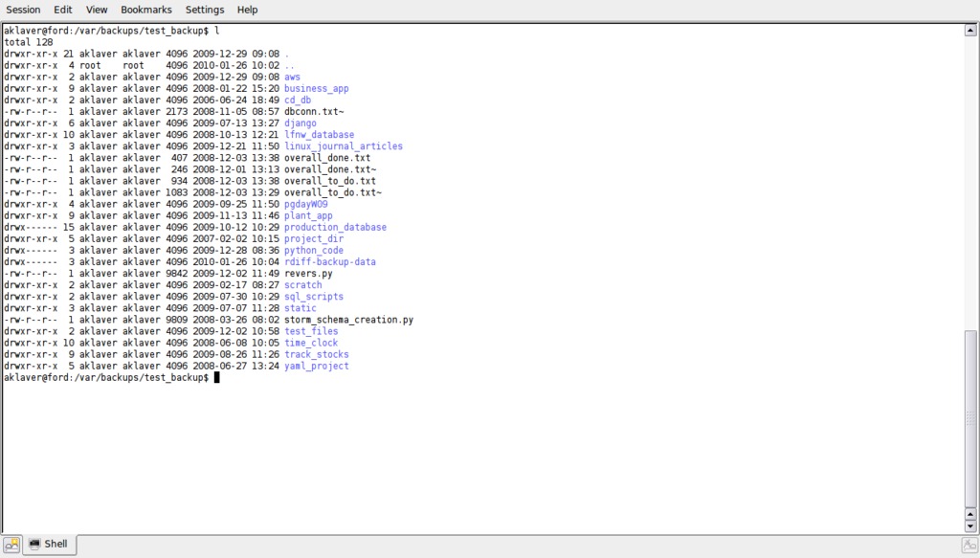Viewport: 980px width, 558px height.
Task: Click scrollbar up arrow at top
Action: click(x=970, y=31)
